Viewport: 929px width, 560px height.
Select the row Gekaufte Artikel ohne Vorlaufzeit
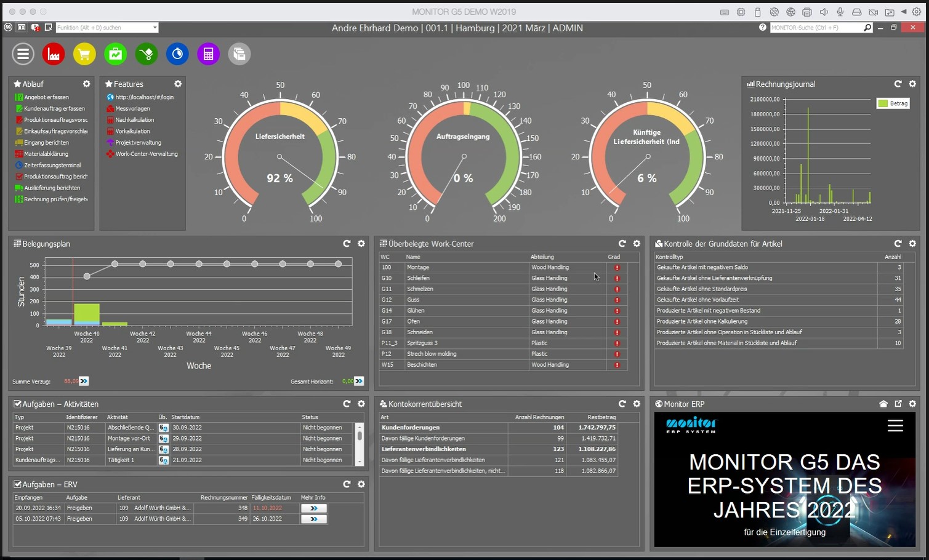click(778, 300)
